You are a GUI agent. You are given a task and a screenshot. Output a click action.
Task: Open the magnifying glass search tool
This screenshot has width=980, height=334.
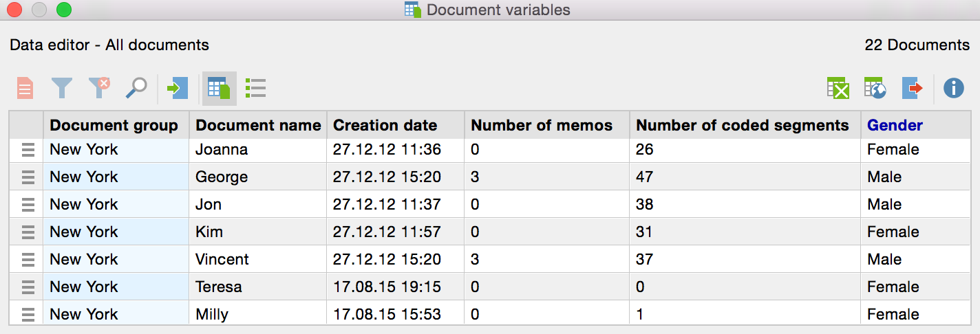(136, 88)
